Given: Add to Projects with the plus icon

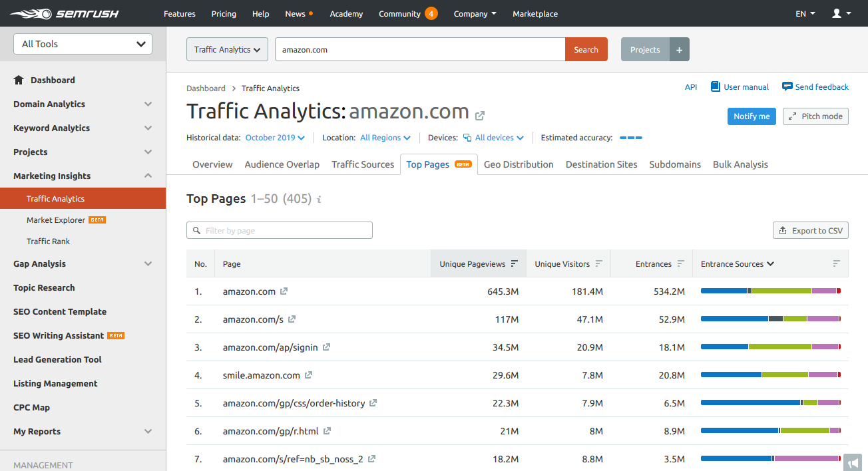Looking at the screenshot, I should (679, 49).
